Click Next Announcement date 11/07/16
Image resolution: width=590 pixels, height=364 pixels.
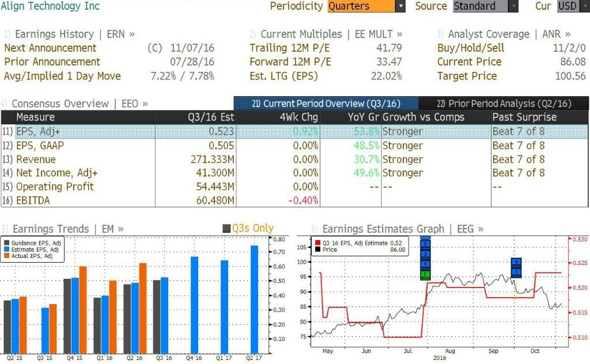(192, 48)
